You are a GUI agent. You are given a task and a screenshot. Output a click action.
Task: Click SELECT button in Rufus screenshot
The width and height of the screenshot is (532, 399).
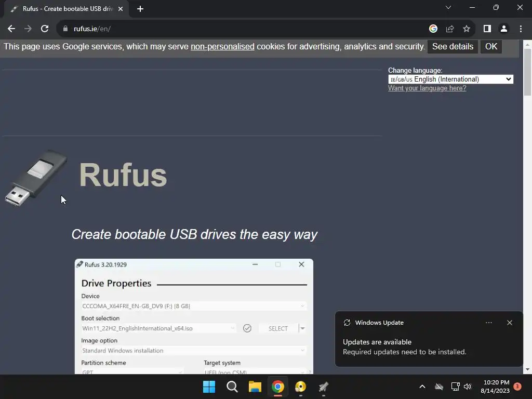pos(278,328)
